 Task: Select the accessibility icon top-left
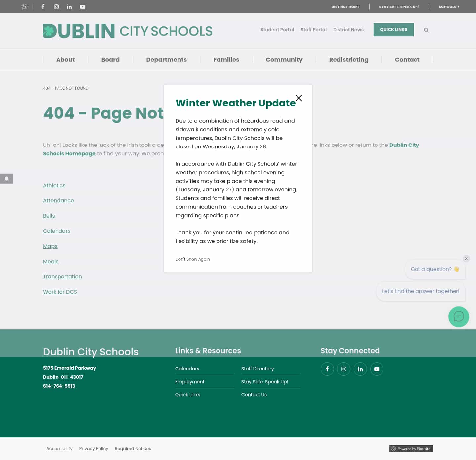point(24,7)
